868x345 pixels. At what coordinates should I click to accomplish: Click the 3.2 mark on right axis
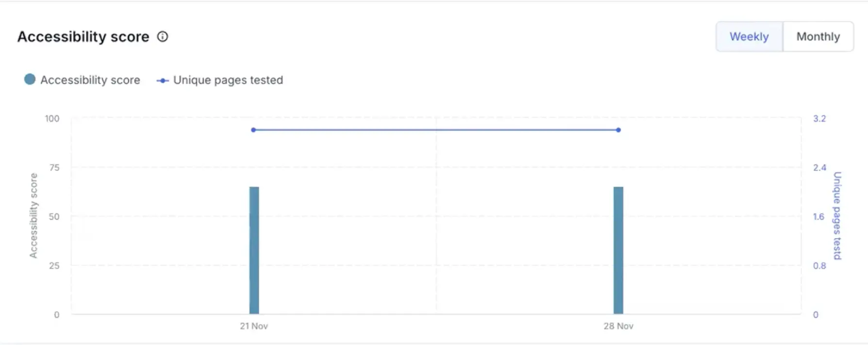(819, 118)
